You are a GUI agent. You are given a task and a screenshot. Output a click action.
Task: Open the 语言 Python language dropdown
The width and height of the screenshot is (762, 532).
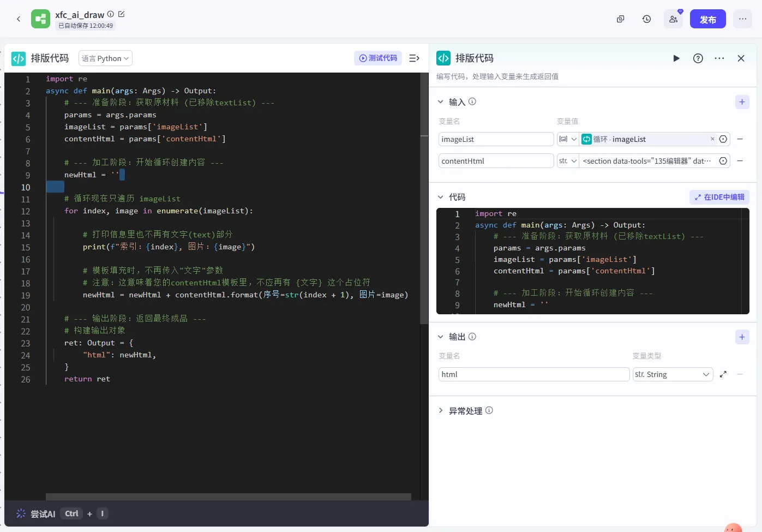pos(105,58)
